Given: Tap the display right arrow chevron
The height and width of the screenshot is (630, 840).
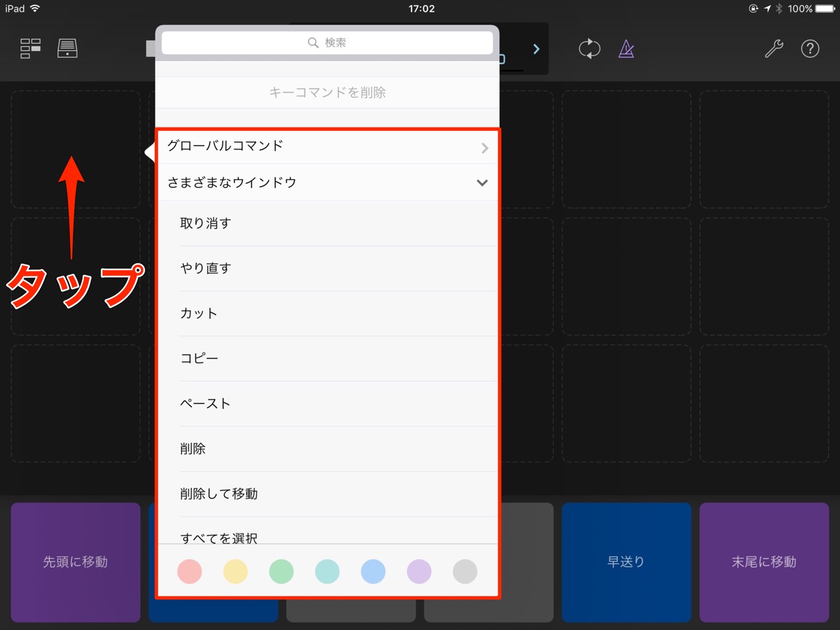Looking at the screenshot, I should (536, 48).
